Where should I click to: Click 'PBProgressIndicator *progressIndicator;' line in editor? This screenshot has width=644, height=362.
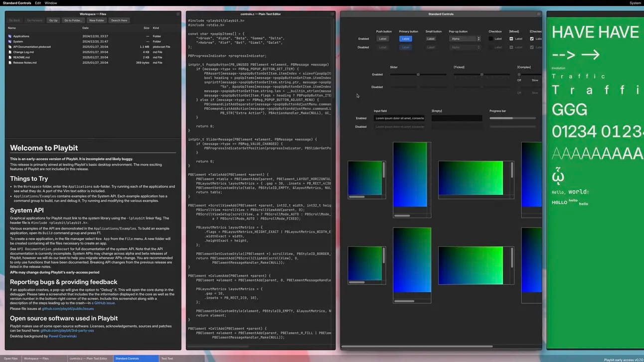(227, 56)
